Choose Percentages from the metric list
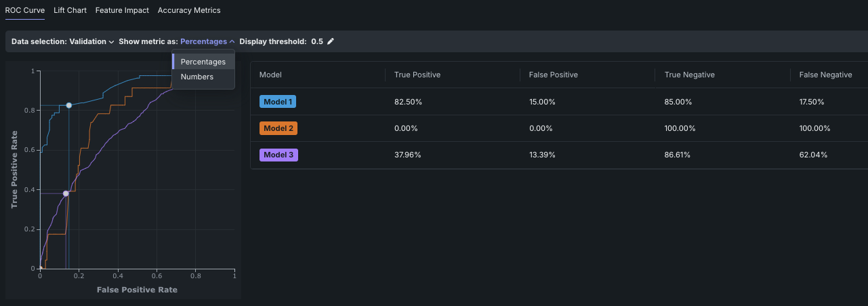 [x=203, y=62]
